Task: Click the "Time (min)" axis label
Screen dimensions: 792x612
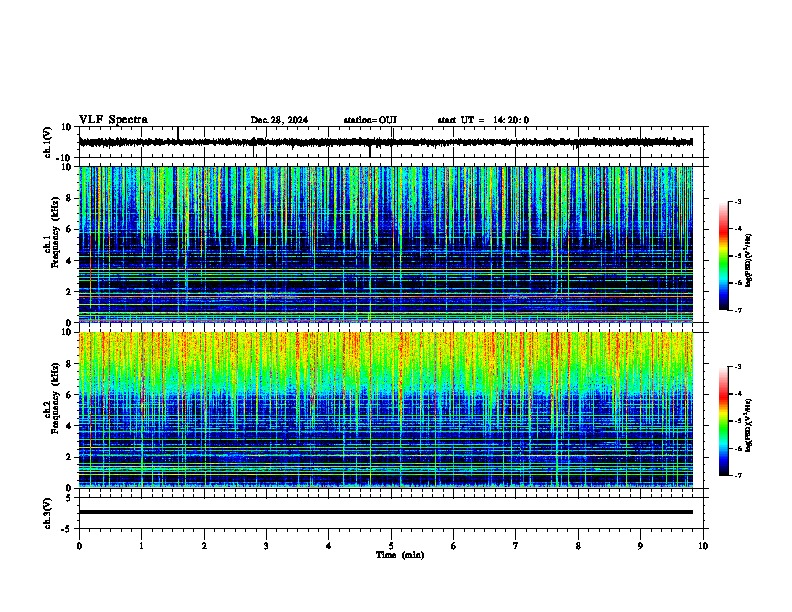Action: coord(400,555)
